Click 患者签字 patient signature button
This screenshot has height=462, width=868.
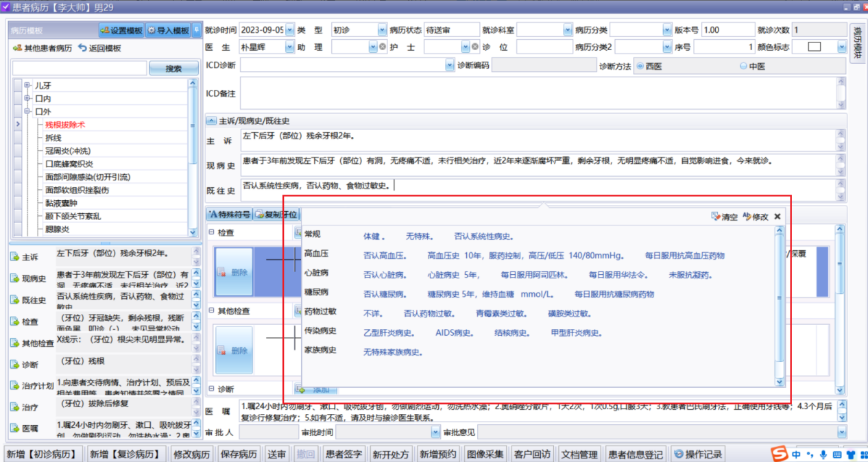pos(344,454)
